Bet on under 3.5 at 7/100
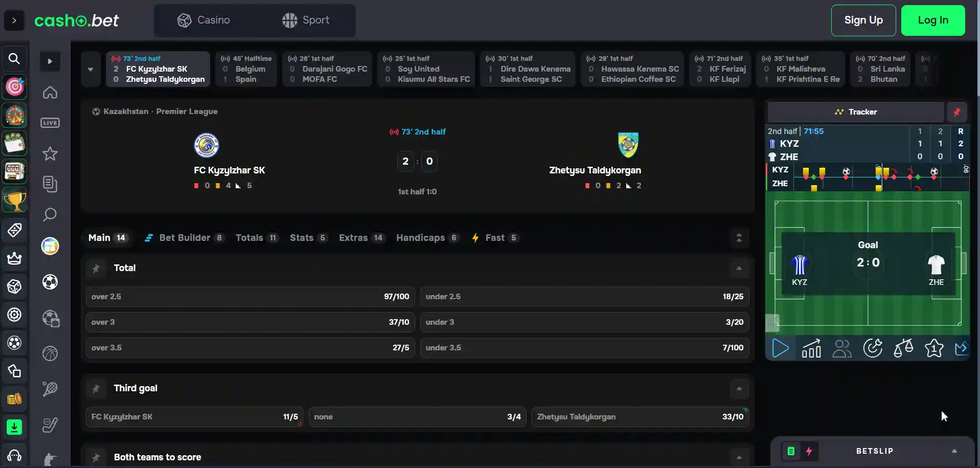This screenshot has width=980, height=468. point(584,348)
